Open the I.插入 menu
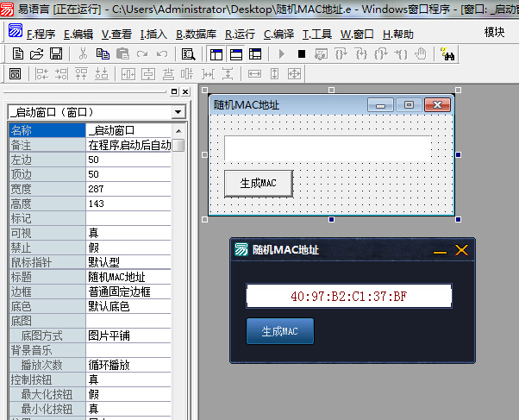The height and width of the screenshot is (420, 519). [x=153, y=34]
